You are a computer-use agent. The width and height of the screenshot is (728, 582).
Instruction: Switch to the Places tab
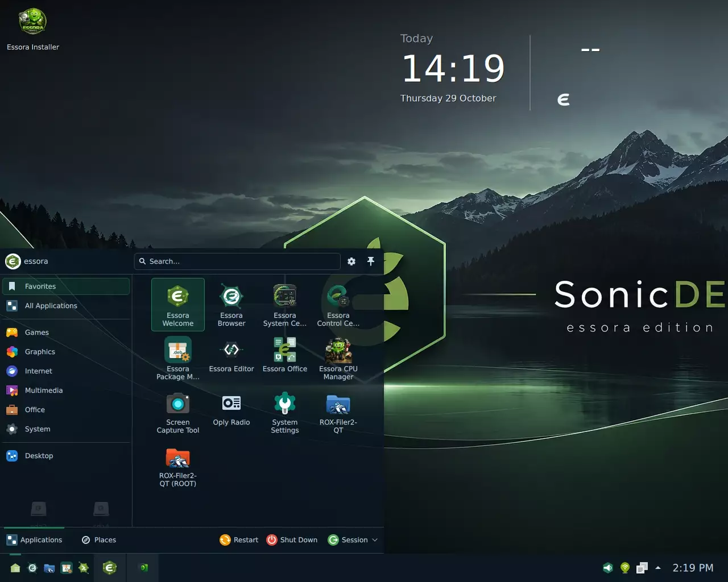99,540
